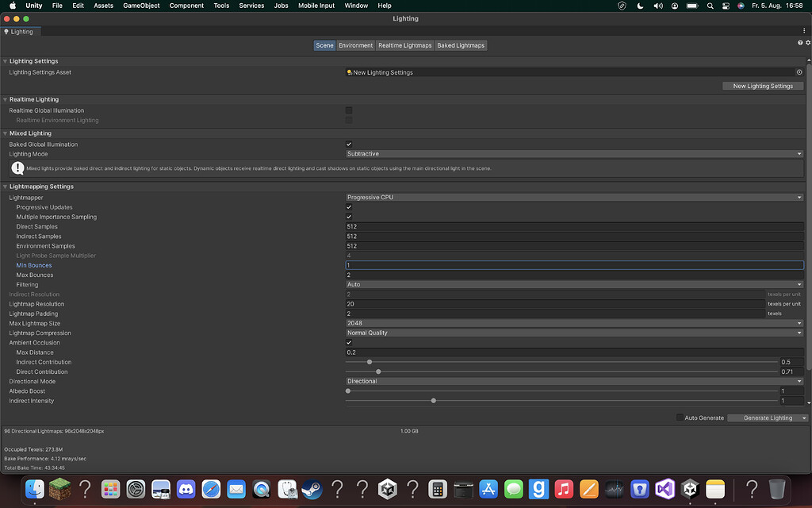Collapse the Lightmapping Settings section
The width and height of the screenshot is (812, 508).
[6, 186]
